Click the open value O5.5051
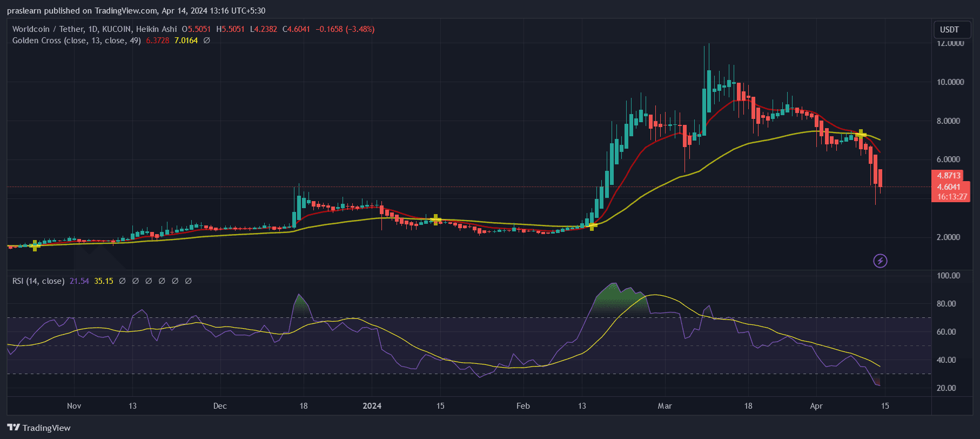Screen dimensions: 980x439 click(196, 29)
